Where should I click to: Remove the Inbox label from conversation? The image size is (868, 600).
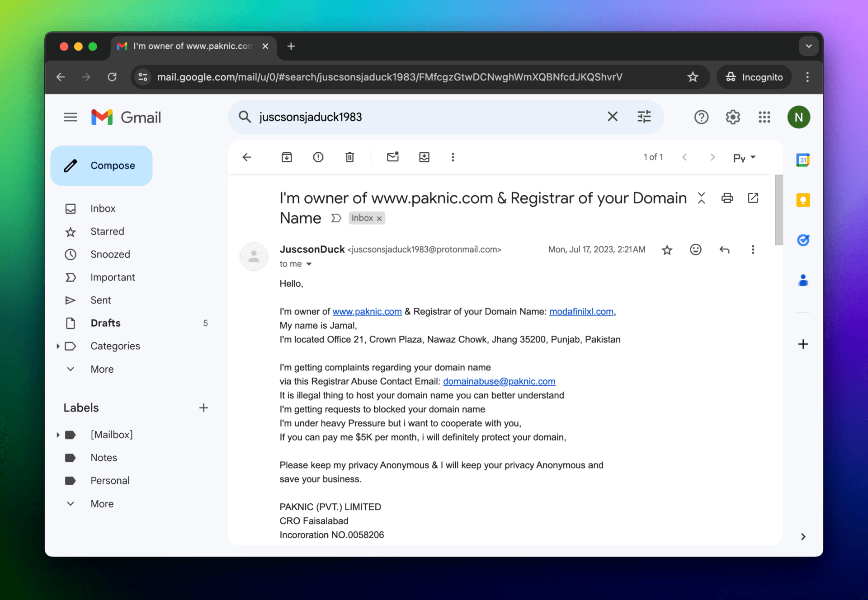[x=379, y=219]
